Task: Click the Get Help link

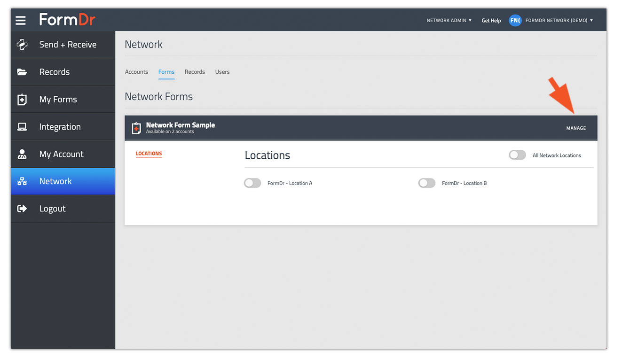Action: tap(491, 21)
